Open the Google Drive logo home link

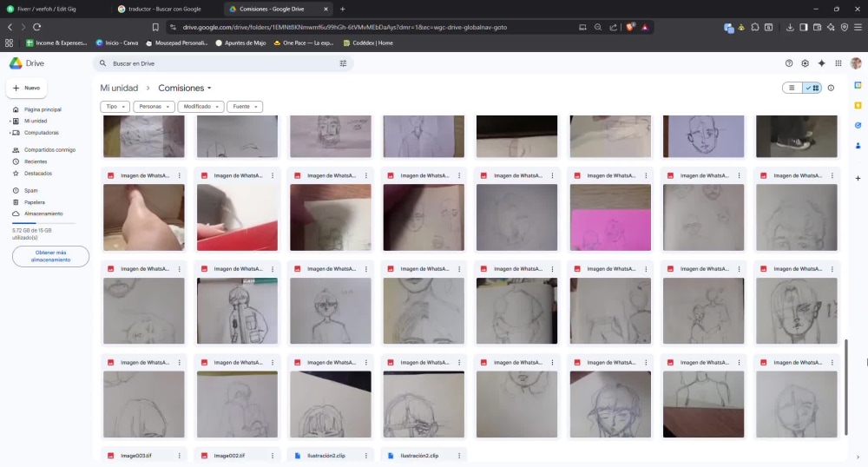pyautogui.click(x=27, y=63)
